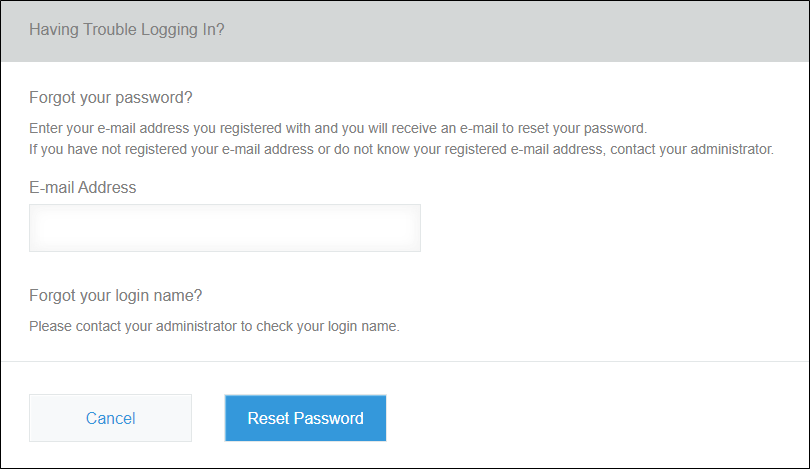The image size is (810, 469).
Task: Select the white Cancel button in the footer
Action: point(110,418)
